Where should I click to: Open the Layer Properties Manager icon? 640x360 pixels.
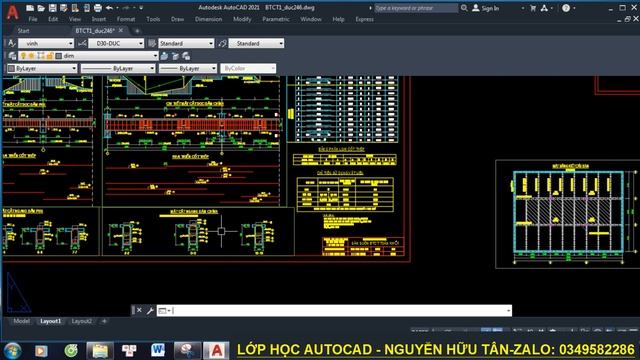pyautogui.click(x=12, y=56)
